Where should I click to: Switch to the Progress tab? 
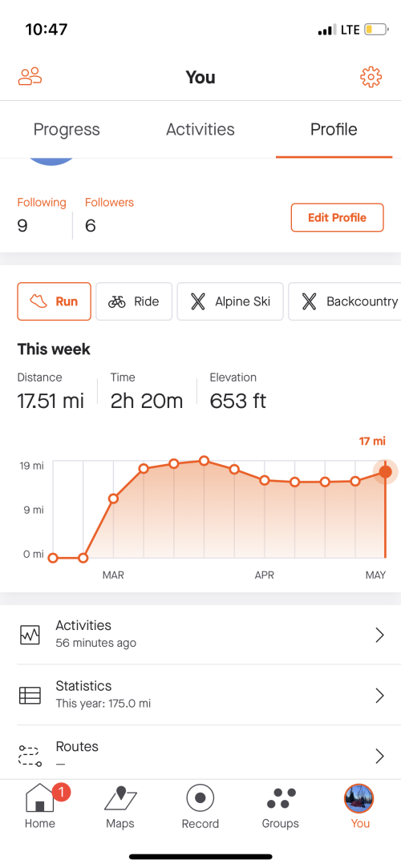pos(67,130)
